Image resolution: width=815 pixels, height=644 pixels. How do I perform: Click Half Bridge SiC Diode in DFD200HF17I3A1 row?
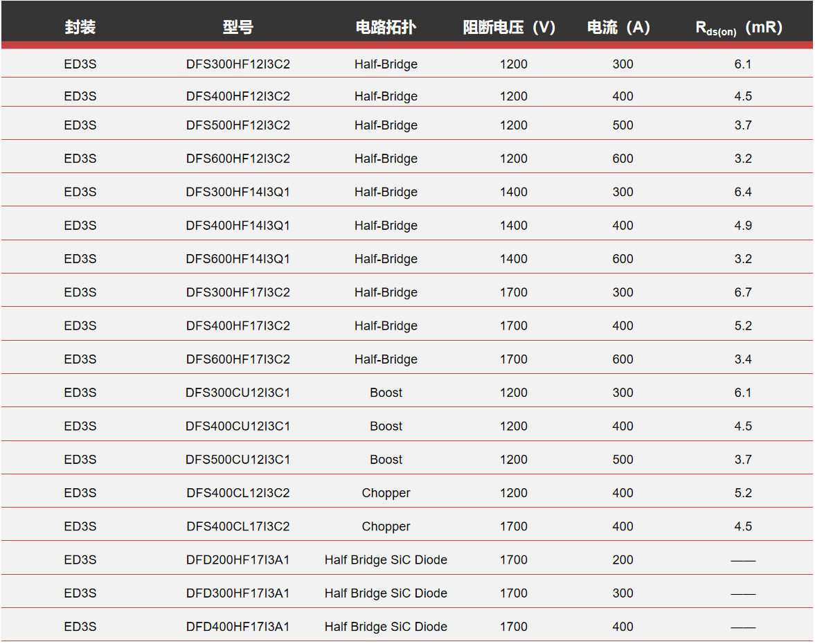[386, 560]
